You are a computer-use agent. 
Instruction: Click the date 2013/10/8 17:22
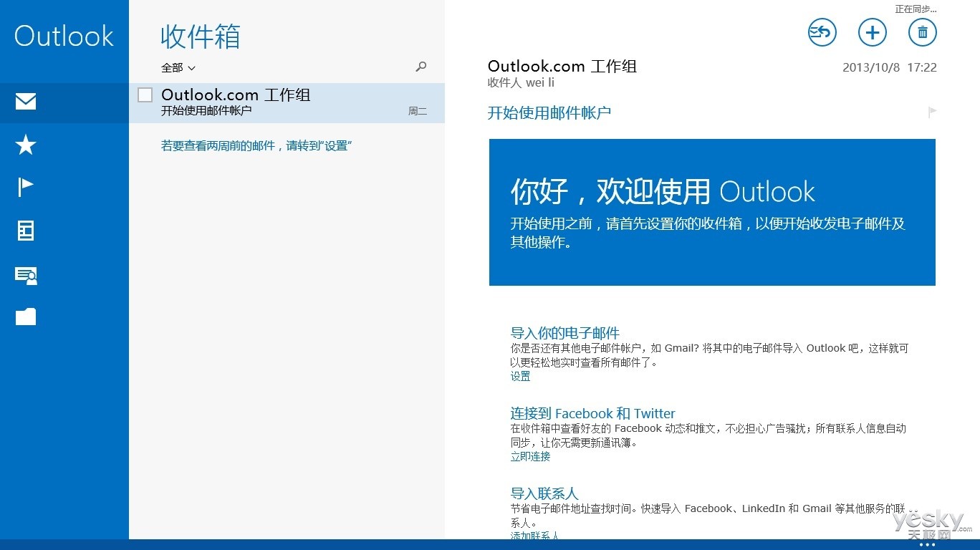tap(890, 67)
